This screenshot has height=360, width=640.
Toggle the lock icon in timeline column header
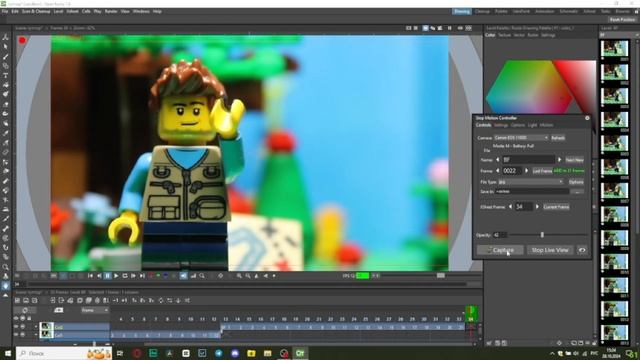(29, 318)
